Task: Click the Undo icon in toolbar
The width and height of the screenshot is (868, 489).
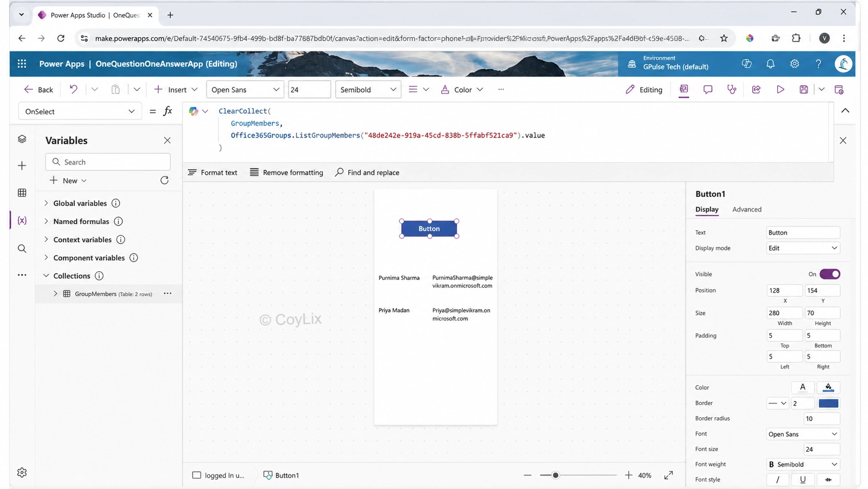Action: 74,89
